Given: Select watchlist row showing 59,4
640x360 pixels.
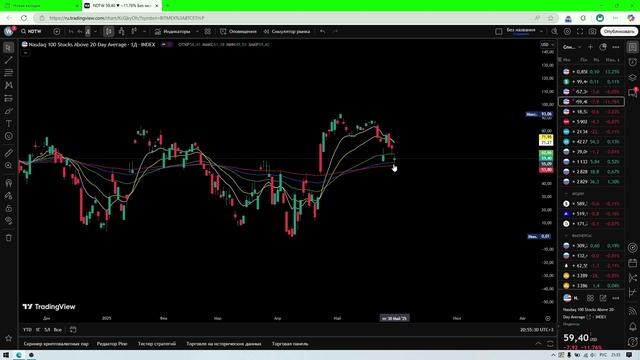Looking at the screenshot, I should (591, 102).
